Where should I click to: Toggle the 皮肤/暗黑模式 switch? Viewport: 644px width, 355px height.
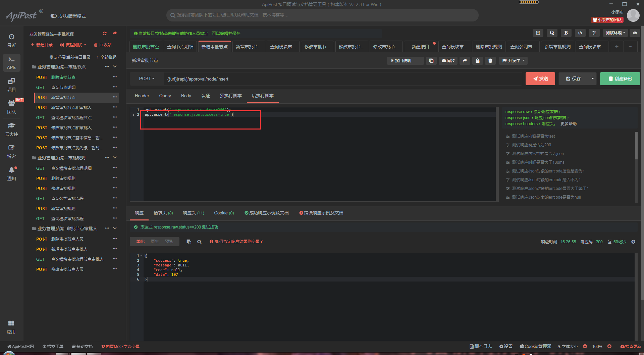53,16
